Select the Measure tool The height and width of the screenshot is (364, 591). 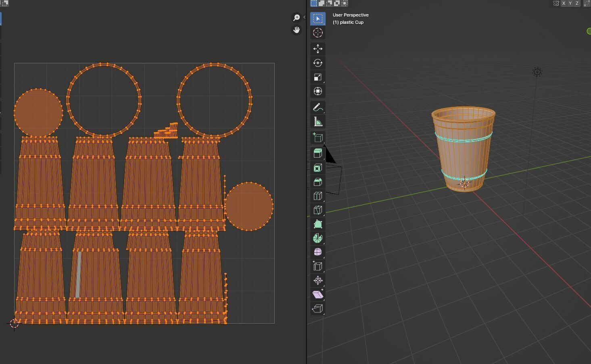[x=318, y=121]
